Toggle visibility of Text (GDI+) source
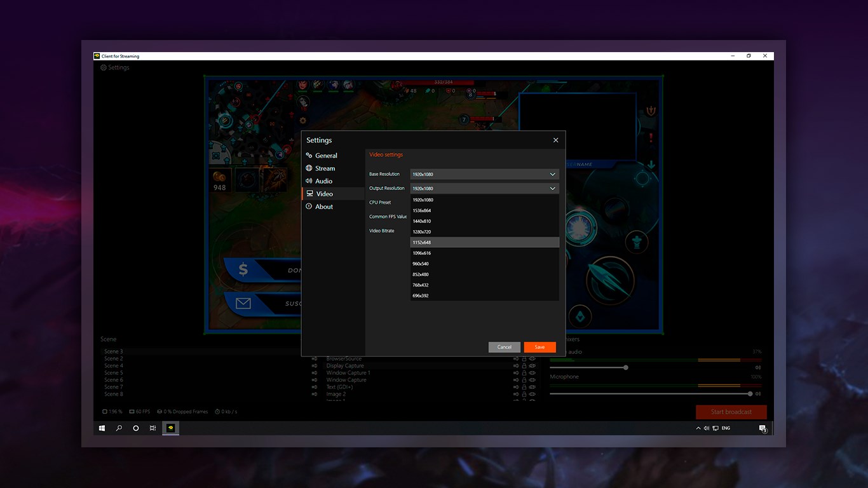 [x=532, y=387]
